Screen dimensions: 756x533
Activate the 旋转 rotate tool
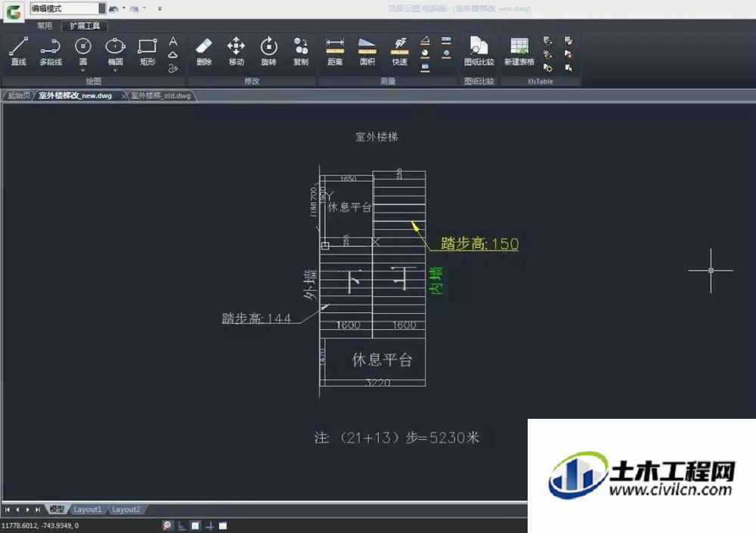[268, 51]
